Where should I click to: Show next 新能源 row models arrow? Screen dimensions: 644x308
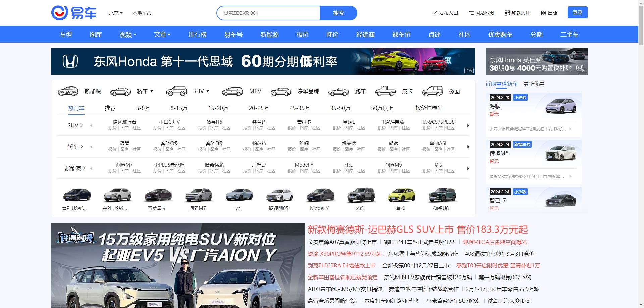[468, 168]
